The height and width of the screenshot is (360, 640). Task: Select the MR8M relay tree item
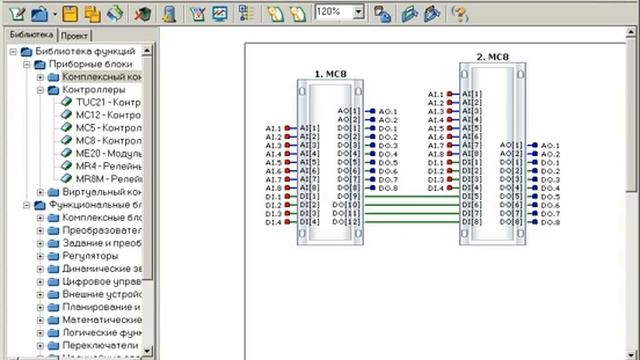(x=109, y=179)
